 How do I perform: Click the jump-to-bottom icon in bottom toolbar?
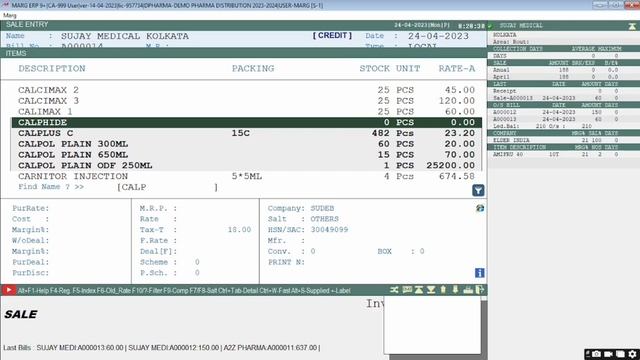(x=431, y=290)
